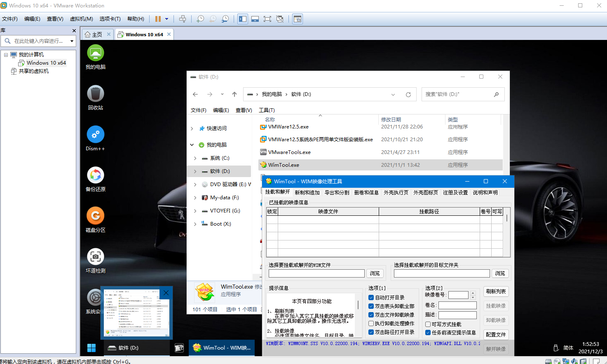Click 浏览 button for target folder

(500, 273)
